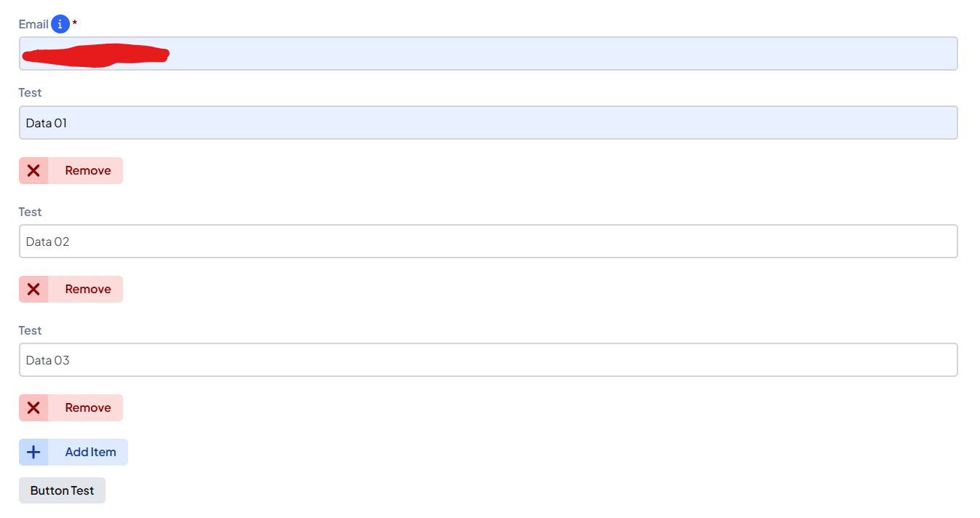This screenshot has width=980, height=518.
Task: Focus the input containing Data 02
Action: 488,242
